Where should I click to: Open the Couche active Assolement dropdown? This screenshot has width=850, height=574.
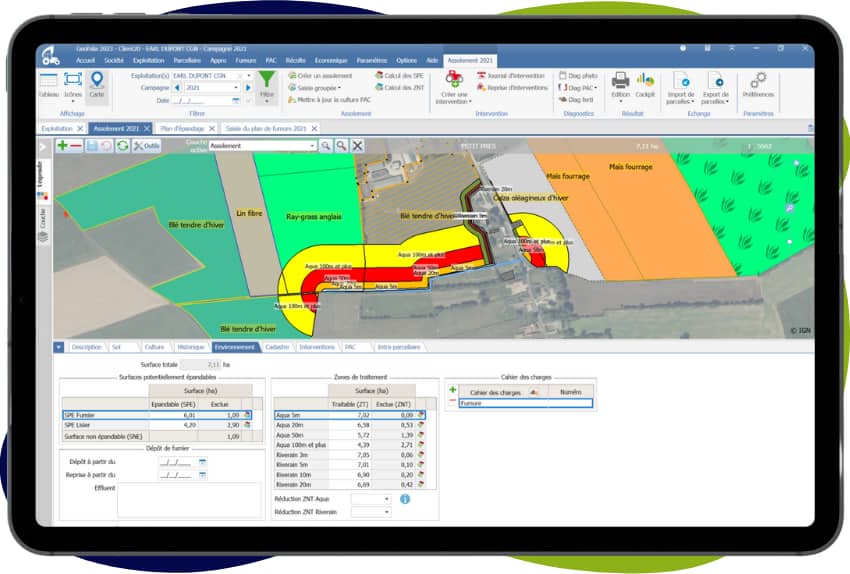(312, 146)
